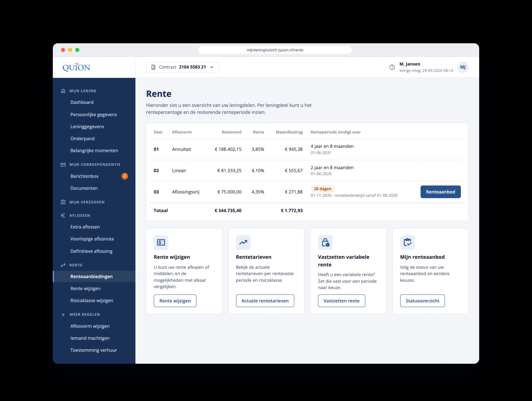Click the Rente wijzigen card icon
This screenshot has width=532, height=401.
pyautogui.click(x=161, y=242)
